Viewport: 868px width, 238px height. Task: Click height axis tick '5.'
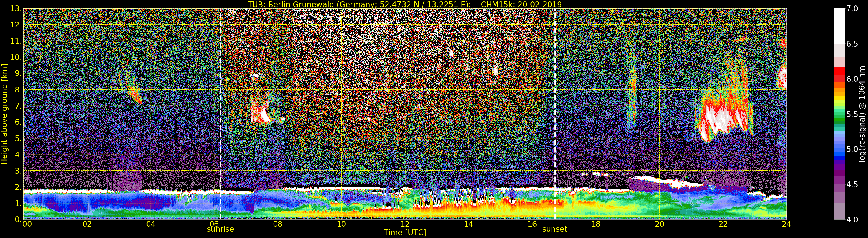pos(18,138)
